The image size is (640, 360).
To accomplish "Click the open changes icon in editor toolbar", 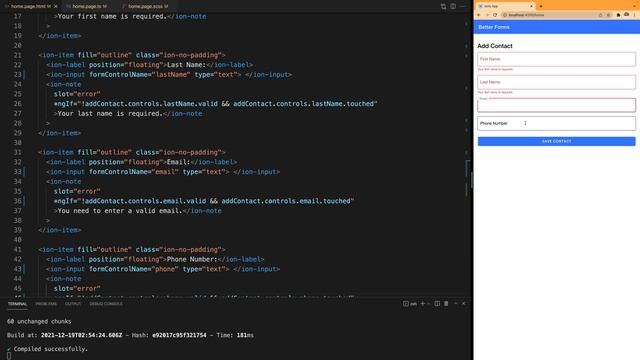I will pos(443,6).
